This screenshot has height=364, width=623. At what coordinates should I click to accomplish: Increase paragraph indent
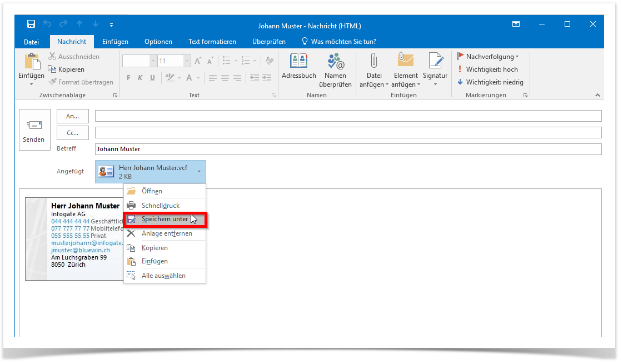pos(267,78)
